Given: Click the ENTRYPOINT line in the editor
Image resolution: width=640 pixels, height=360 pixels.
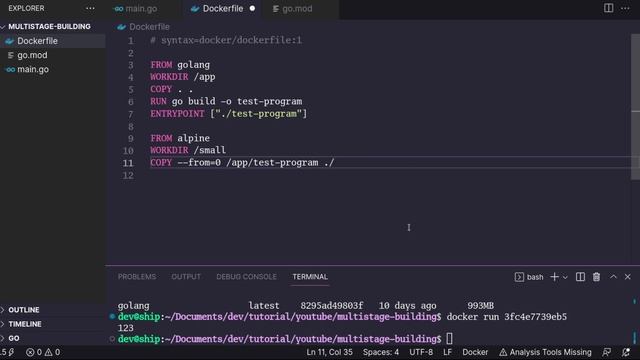Looking at the screenshot, I should tap(229, 113).
